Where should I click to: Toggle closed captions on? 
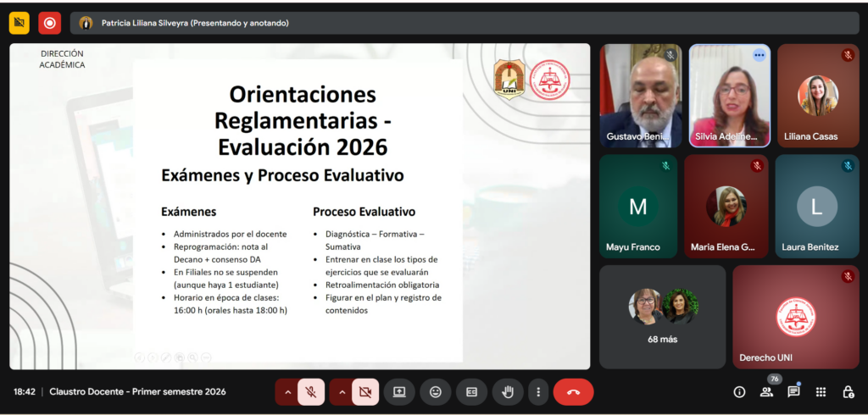(471, 392)
